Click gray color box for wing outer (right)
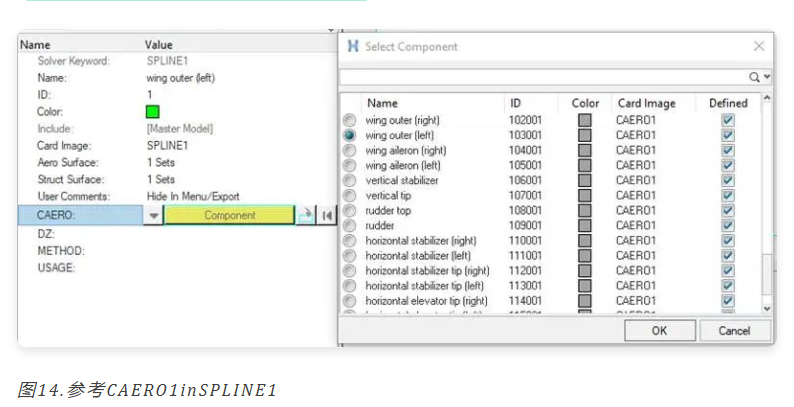794x407 pixels. [585, 120]
